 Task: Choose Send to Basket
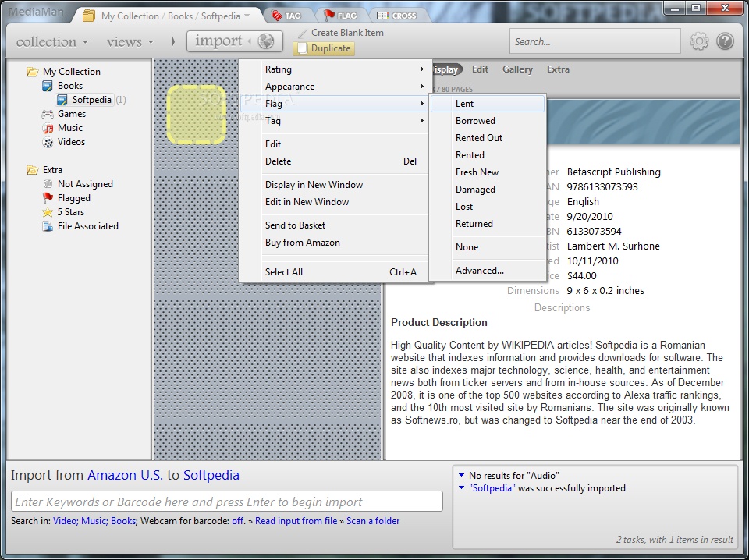[x=335, y=225]
